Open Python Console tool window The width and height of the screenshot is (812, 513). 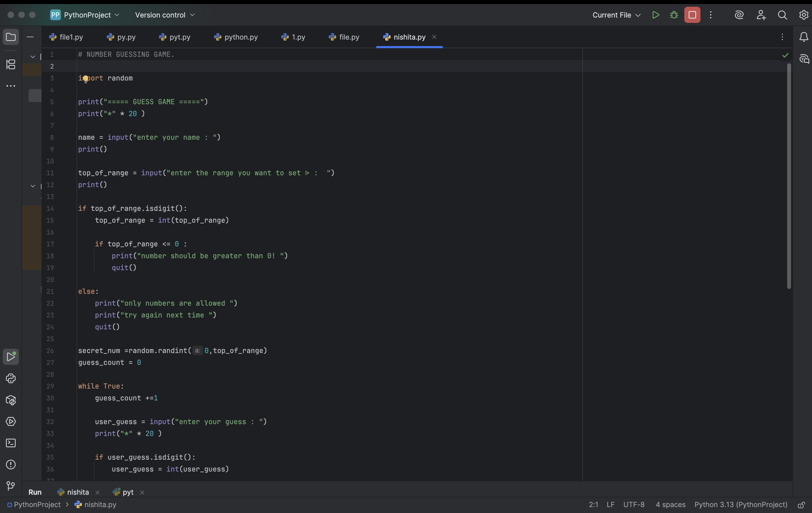tap(11, 379)
